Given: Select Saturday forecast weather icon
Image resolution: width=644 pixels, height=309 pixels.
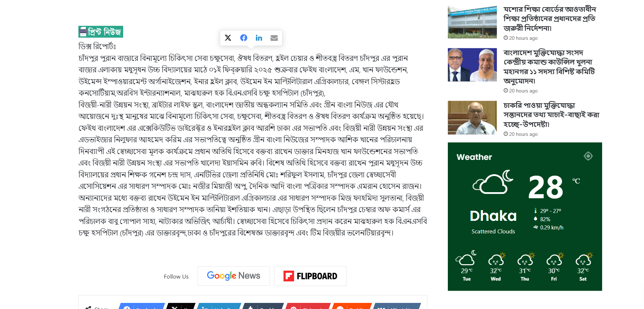Looking at the screenshot, I should click(584, 259).
